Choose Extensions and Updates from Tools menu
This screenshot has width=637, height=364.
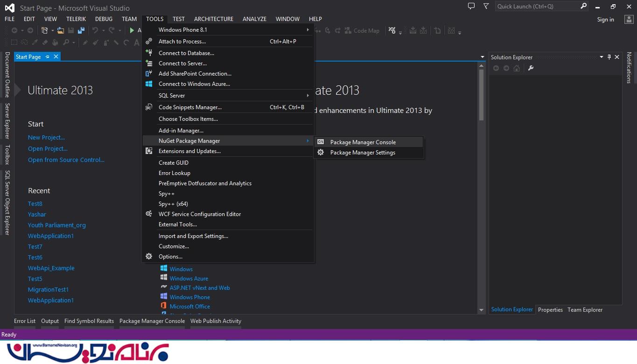(189, 151)
